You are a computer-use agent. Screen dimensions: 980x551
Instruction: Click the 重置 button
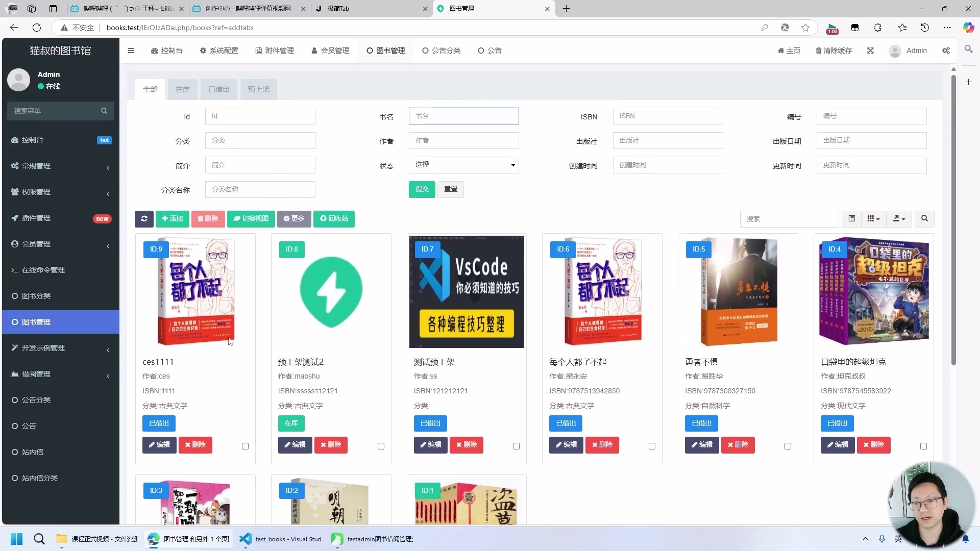(x=451, y=189)
